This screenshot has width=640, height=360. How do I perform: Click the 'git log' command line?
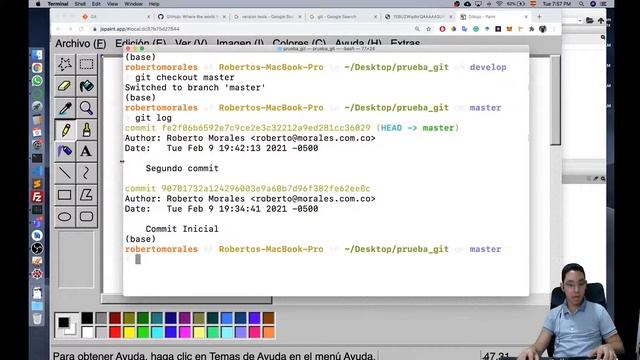pos(153,118)
